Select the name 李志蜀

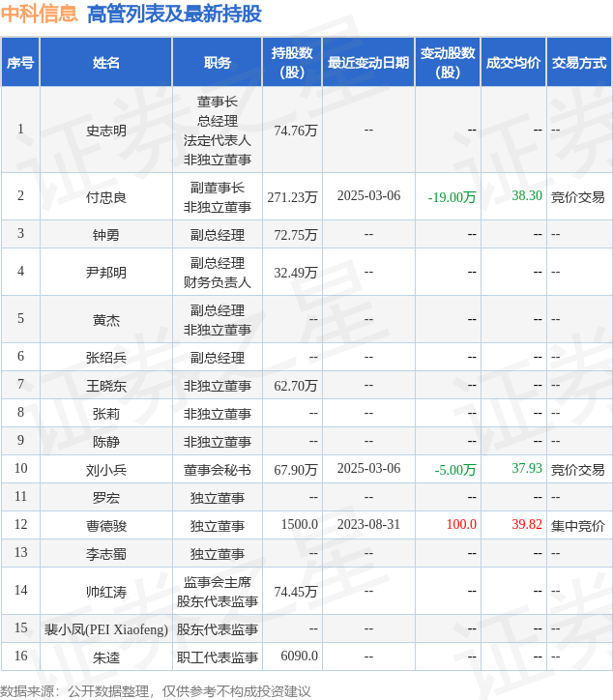point(106,554)
